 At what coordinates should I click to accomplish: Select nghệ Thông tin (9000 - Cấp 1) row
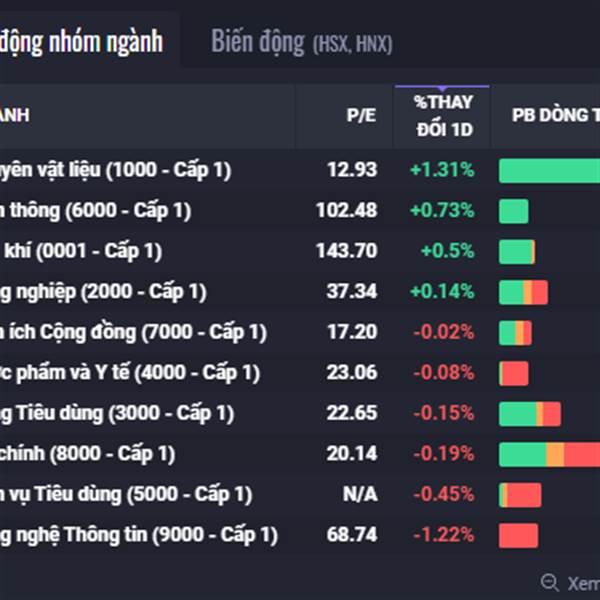coord(138,535)
